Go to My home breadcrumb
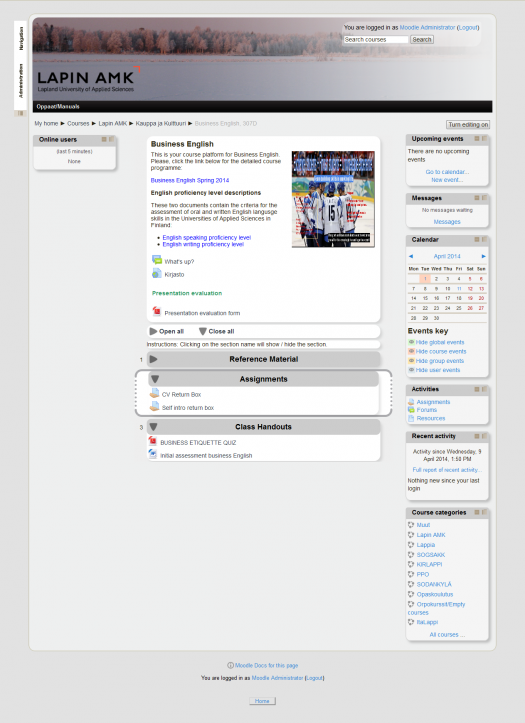 46,124
